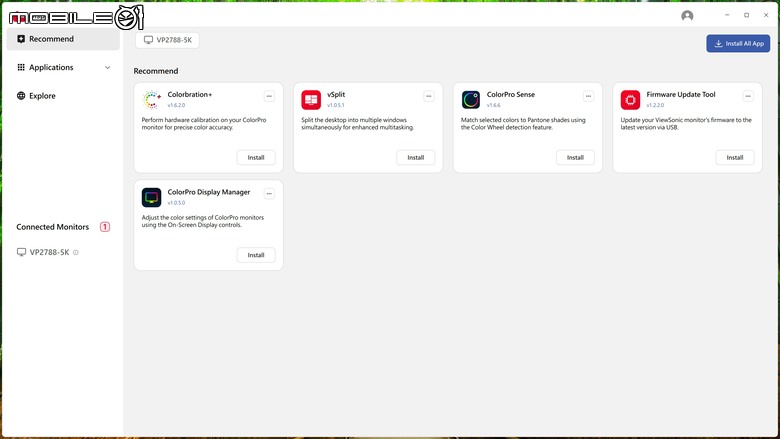This screenshot has height=439, width=780.
Task: Click the Install All App button
Action: [x=738, y=43]
